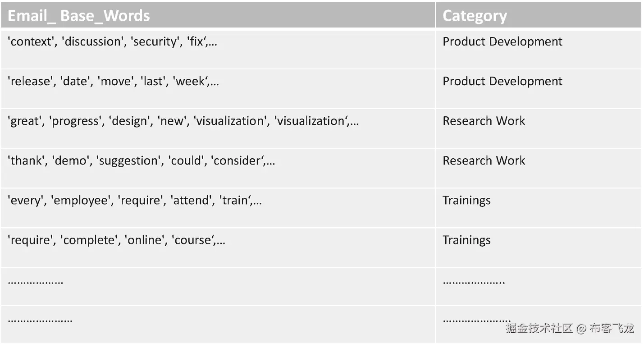Select the Category column header
644x344 pixels.
475,16
